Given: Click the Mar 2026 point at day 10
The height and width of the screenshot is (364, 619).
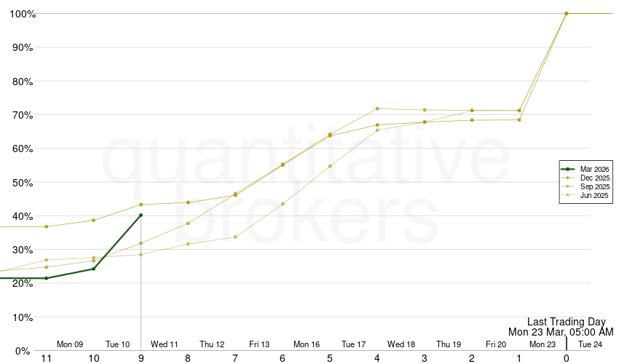Looking at the screenshot, I should point(93,269).
